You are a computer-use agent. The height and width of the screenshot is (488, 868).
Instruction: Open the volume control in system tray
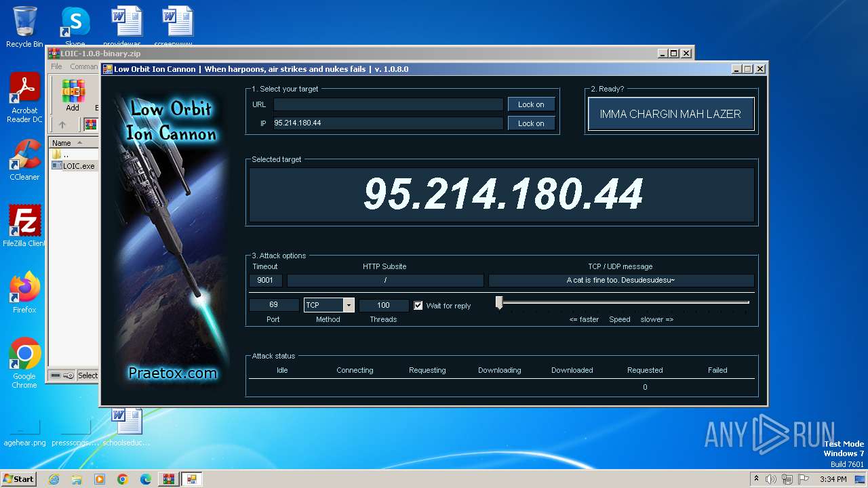point(771,479)
